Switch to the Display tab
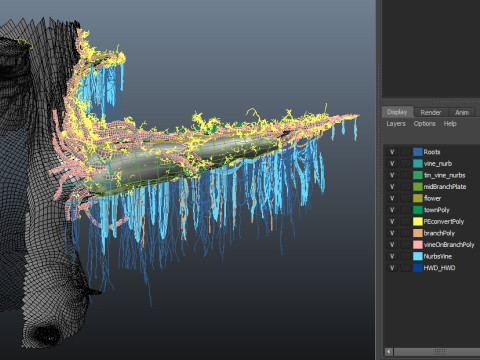480x360 pixels. coord(397,112)
